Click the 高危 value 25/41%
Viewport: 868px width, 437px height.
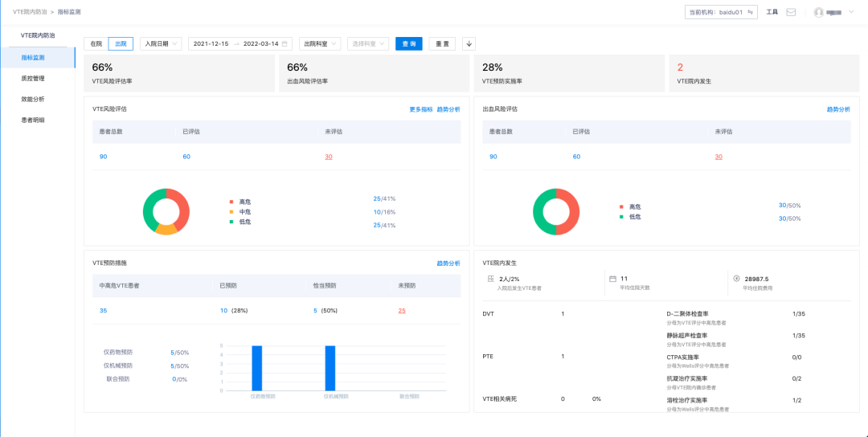coord(384,198)
